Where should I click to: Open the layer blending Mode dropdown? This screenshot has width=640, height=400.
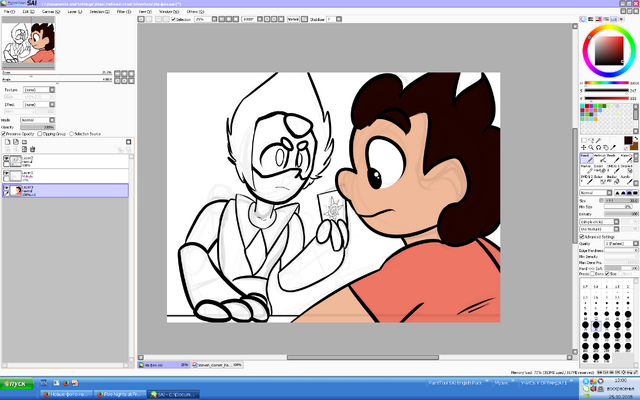[38, 120]
